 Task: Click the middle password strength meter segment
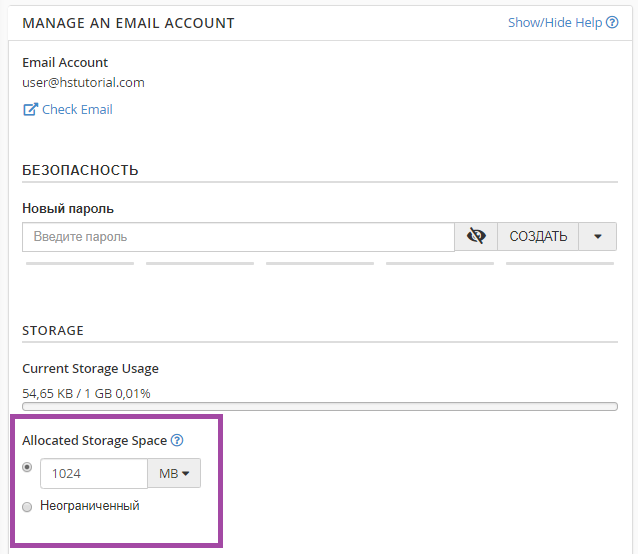pos(320,263)
